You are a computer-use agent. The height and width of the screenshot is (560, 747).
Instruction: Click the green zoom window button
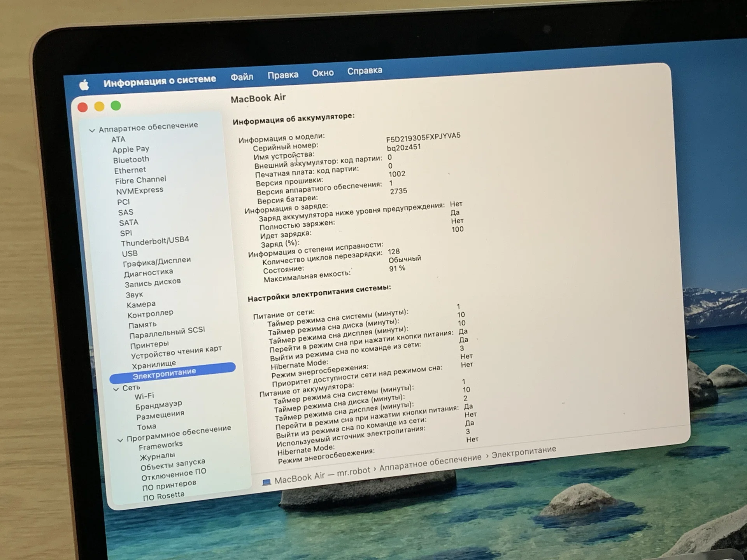coord(116,106)
